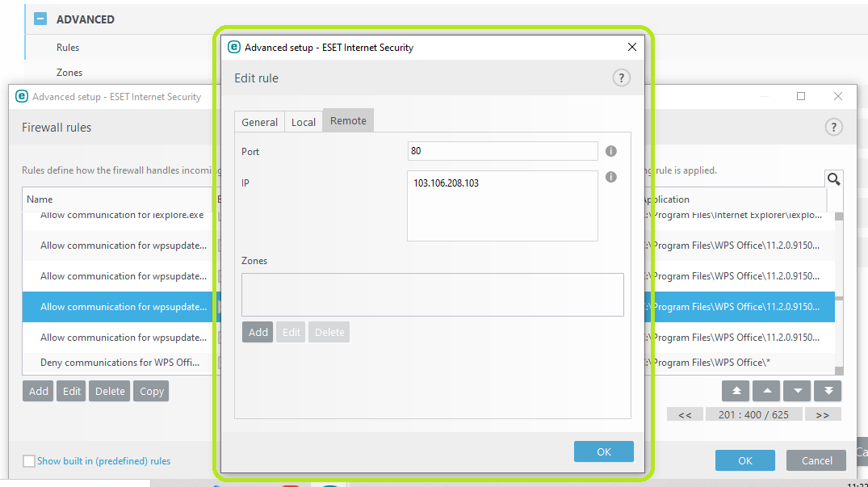Click the ESET logo in Edit rule title bar
868x487 pixels.
[234, 47]
